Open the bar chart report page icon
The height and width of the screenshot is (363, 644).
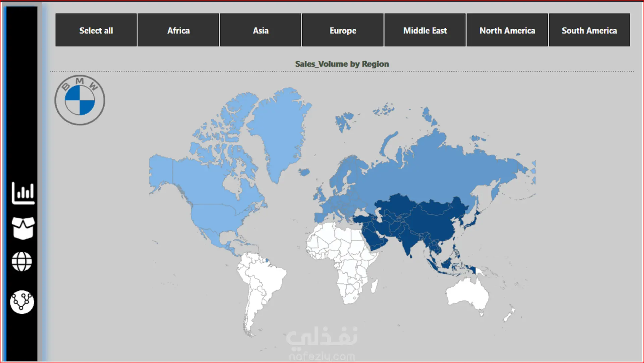23,193
